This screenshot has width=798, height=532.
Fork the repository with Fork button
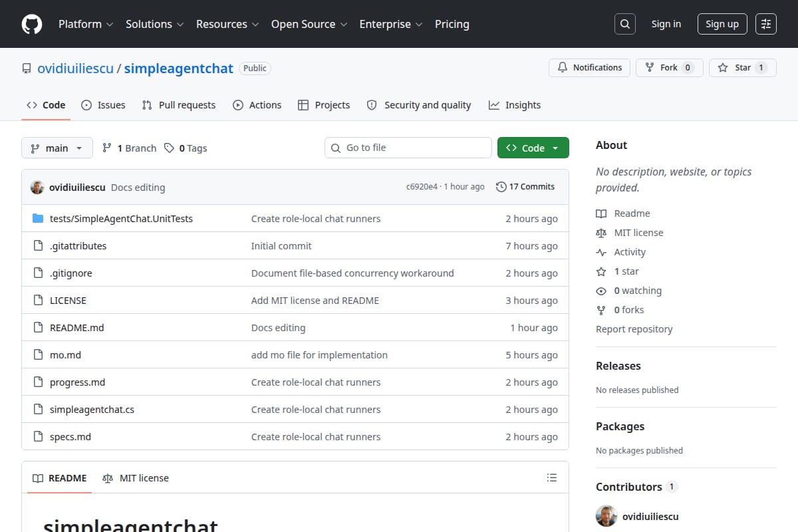click(670, 68)
